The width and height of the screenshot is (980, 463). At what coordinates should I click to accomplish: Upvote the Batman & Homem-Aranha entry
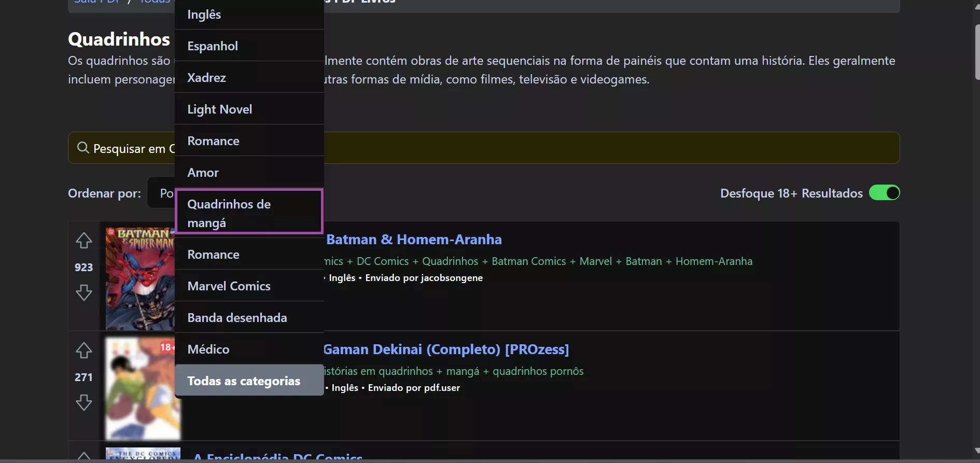point(84,241)
